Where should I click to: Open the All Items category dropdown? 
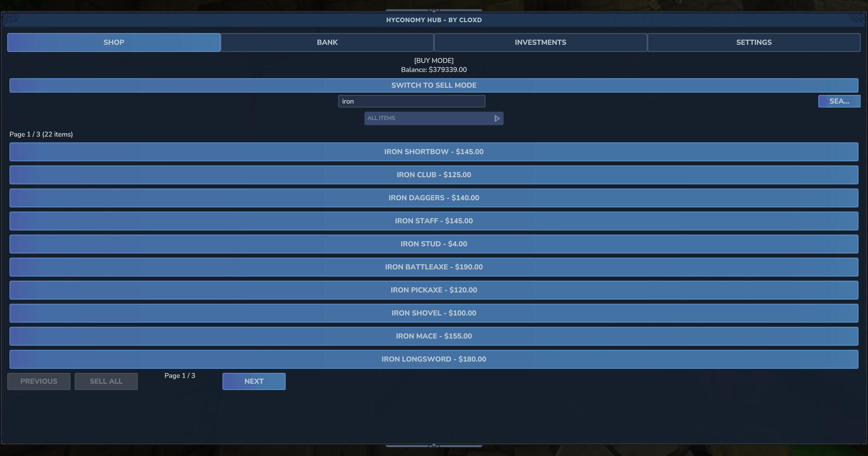point(427,118)
